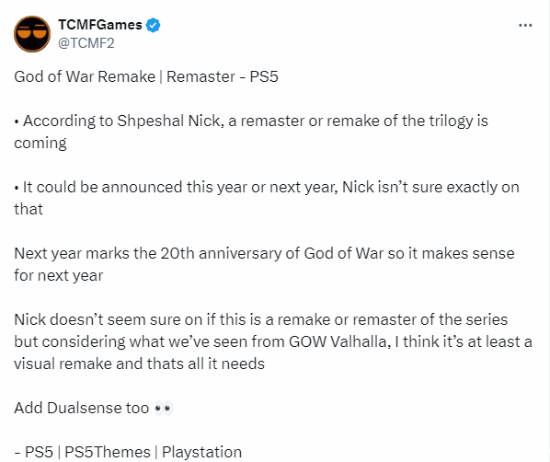
Task: Open the three-dot more options menu
Action: click(x=525, y=25)
